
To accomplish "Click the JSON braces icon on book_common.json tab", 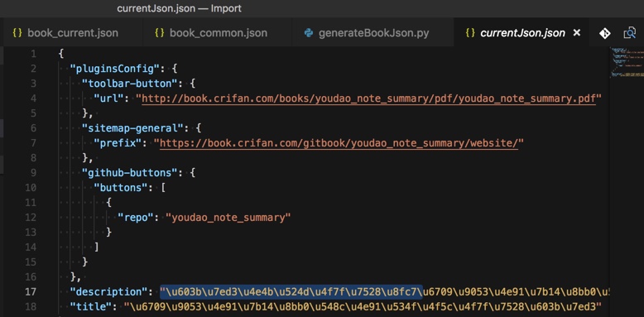I will tap(160, 32).
